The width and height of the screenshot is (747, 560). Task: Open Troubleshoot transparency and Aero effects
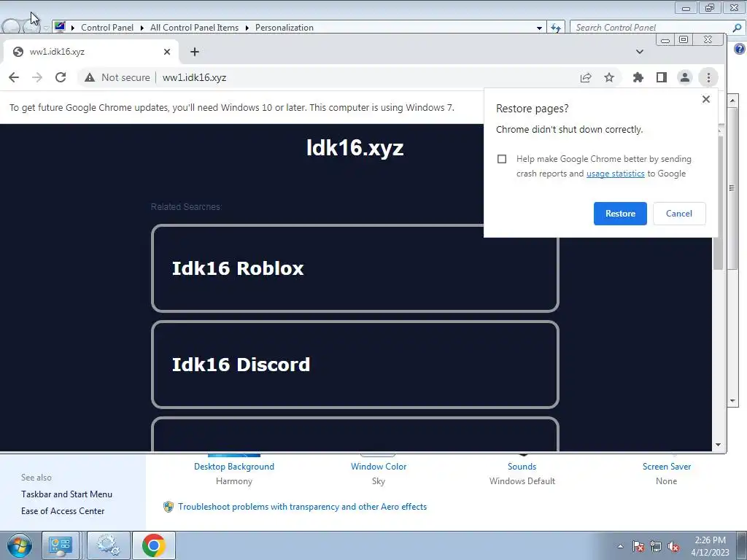[302, 507]
